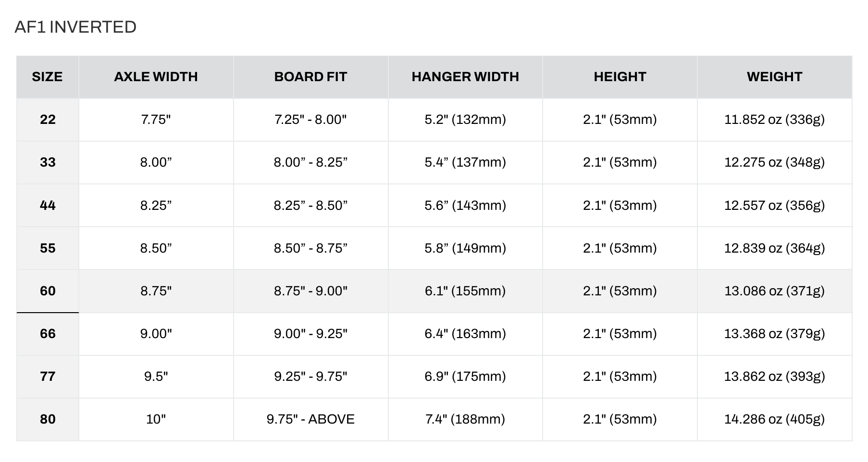Select the size 80 row label
This screenshot has height=462, width=868.
(x=48, y=419)
